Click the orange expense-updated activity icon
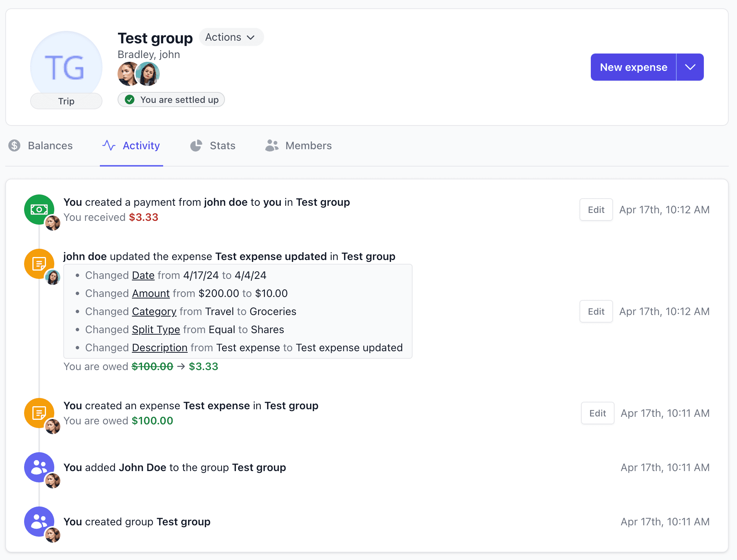The image size is (737, 560). [x=39, y=264]
